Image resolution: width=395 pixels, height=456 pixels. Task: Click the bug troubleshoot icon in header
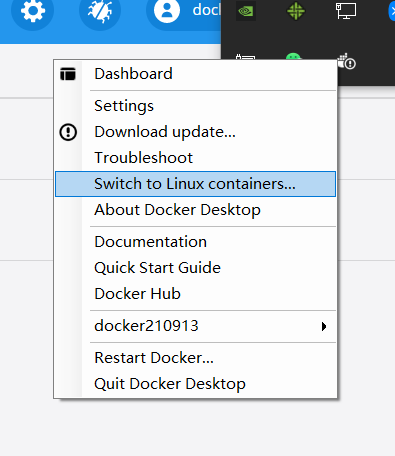coord(100,11)
